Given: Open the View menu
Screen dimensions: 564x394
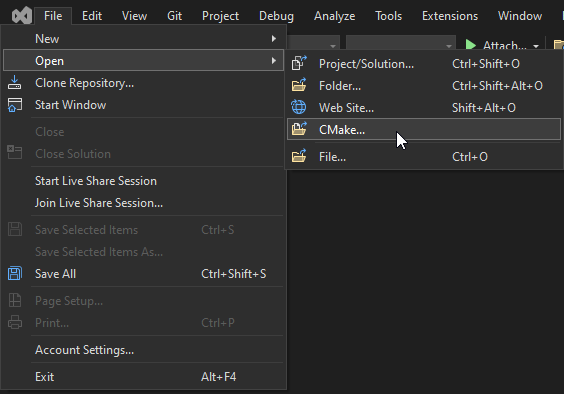Looking at the screenshot, I should pos(134,16).
